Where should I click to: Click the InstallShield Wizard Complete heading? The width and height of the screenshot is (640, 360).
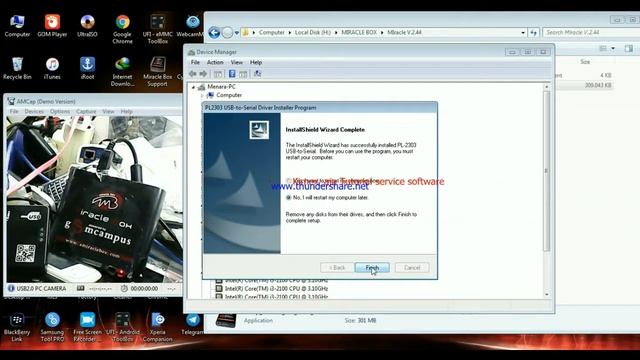click(x=325, y=130)
